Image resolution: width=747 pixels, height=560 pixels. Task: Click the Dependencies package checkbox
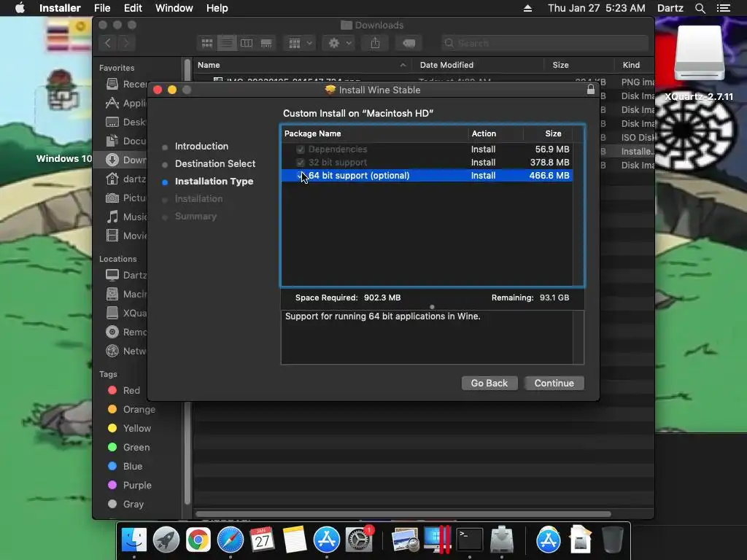[300, 149]
